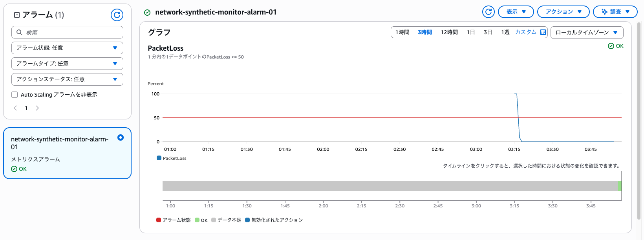
Task: Click OK status icon in alarm card
Action: coord(14,169)
